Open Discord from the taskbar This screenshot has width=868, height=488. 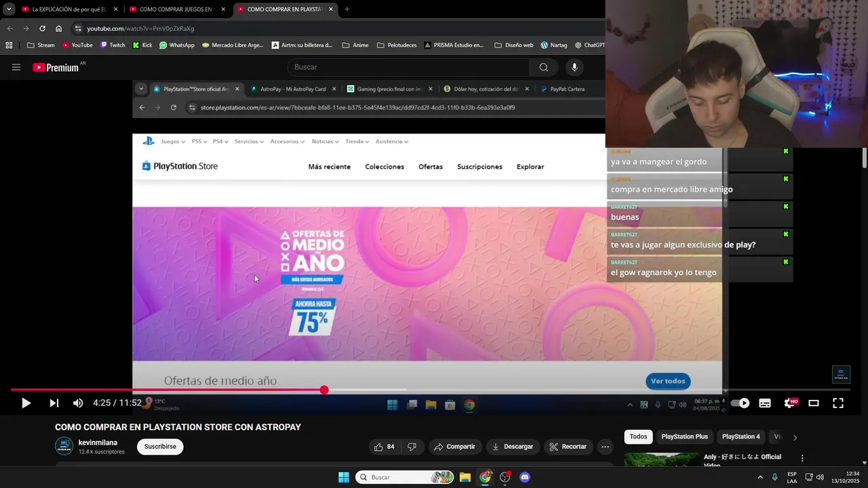click(524, 477)
